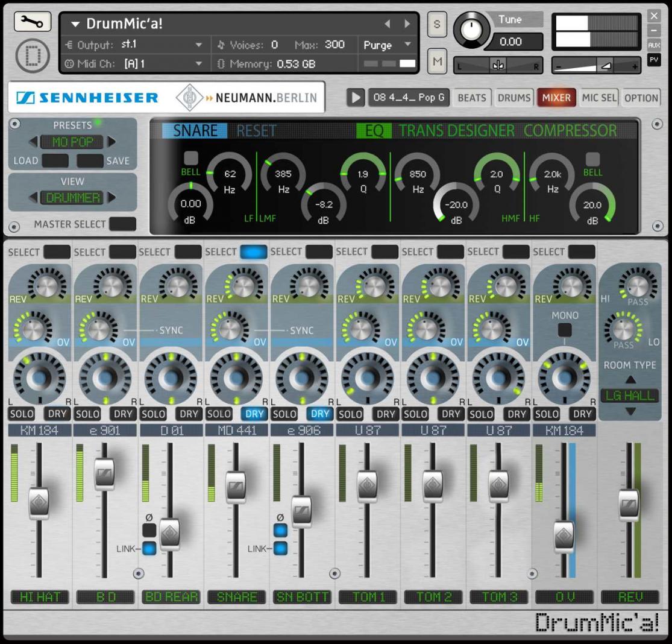Toggle the SNARE channel select button
The image size is (672, 644).
(253, 251)
